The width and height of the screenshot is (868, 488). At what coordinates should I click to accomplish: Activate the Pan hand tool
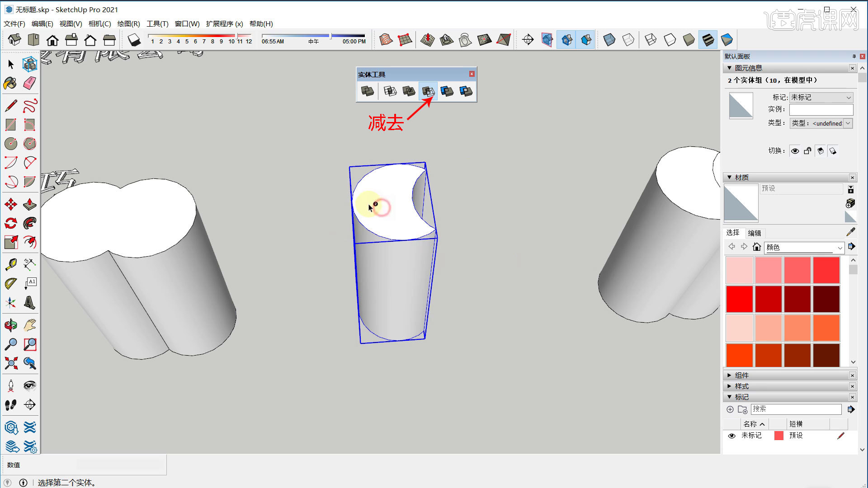click(30, 325)
